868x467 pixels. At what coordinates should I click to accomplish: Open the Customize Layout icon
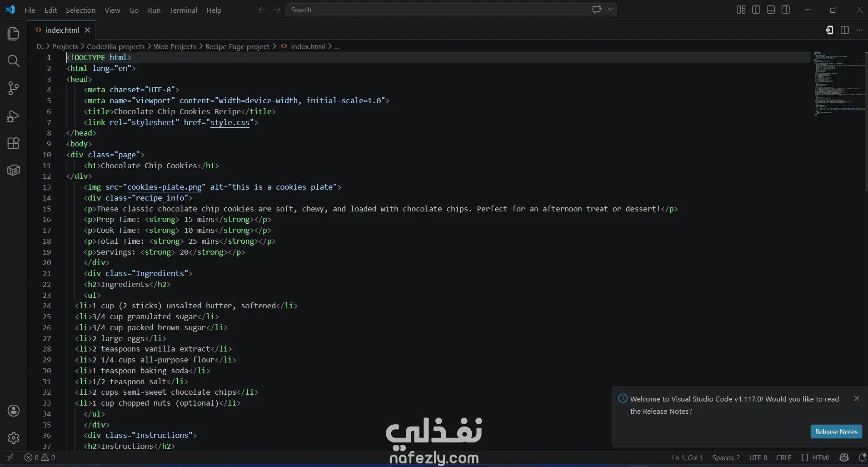tap(741, 10)
